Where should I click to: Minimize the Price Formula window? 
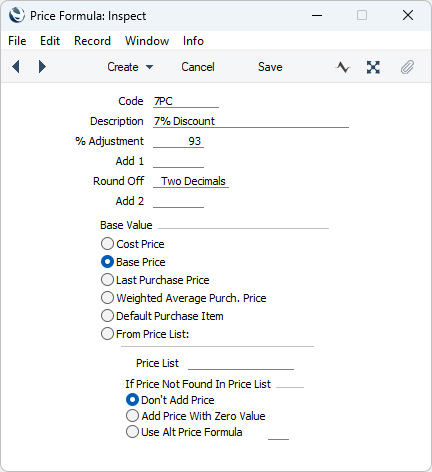pyautogui.click(x=317, y=15)
